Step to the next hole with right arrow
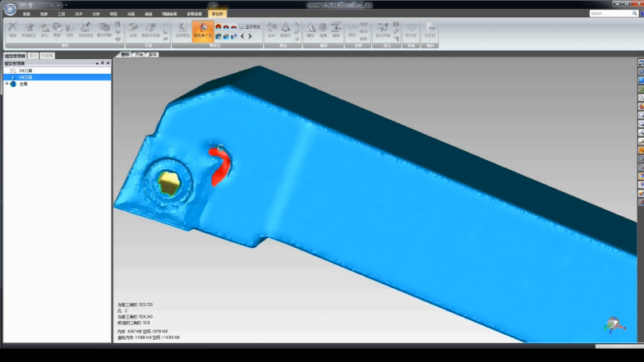 click(250, 36)
